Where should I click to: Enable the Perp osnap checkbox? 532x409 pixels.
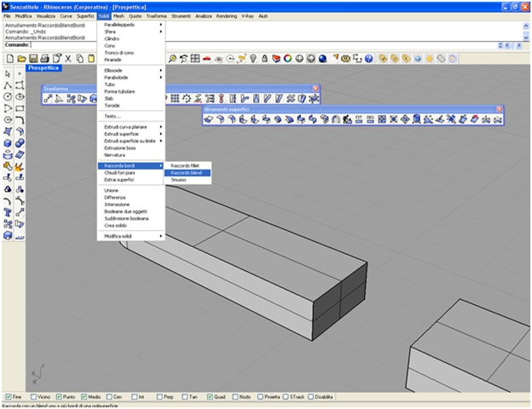tap(159, 397)
